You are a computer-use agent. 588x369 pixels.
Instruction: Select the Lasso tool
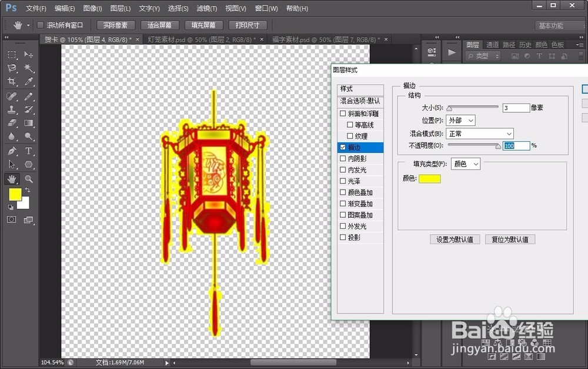pos(12,68)
